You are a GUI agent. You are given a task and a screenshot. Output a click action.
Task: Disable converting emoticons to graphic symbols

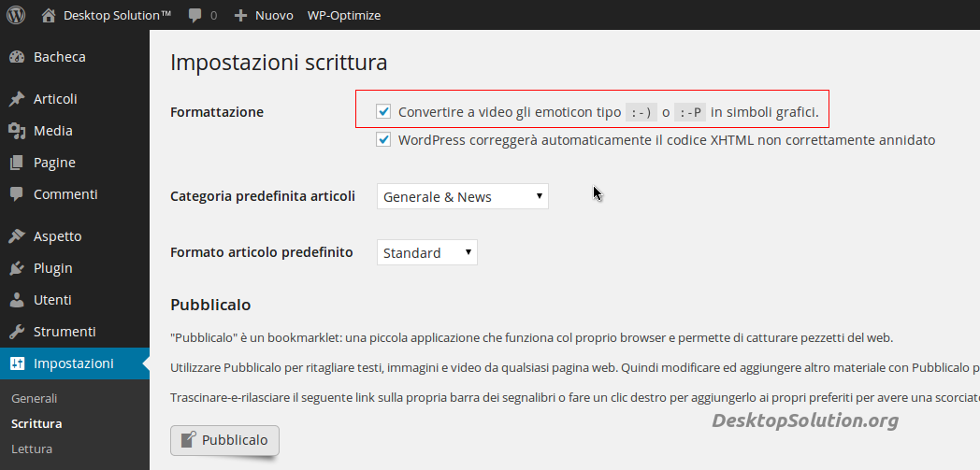click(383, 112)
